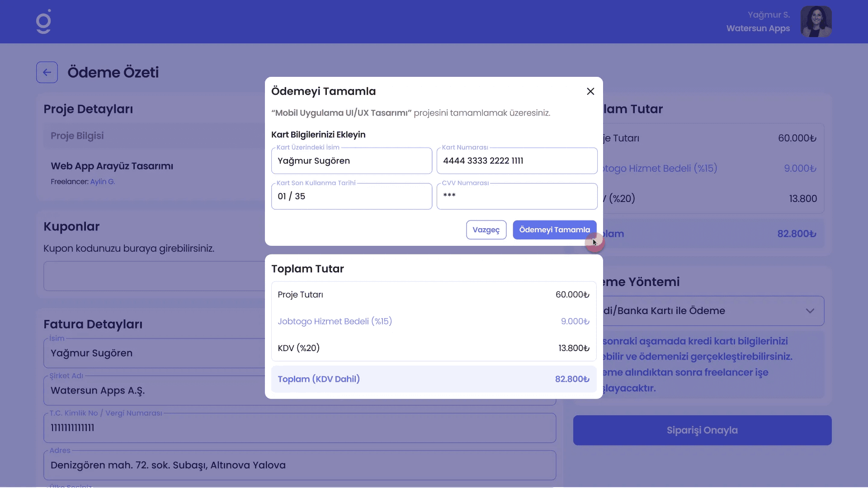Expand the payment method dropdown chevron
Screen dimensions: 868x488
point(810,311)
